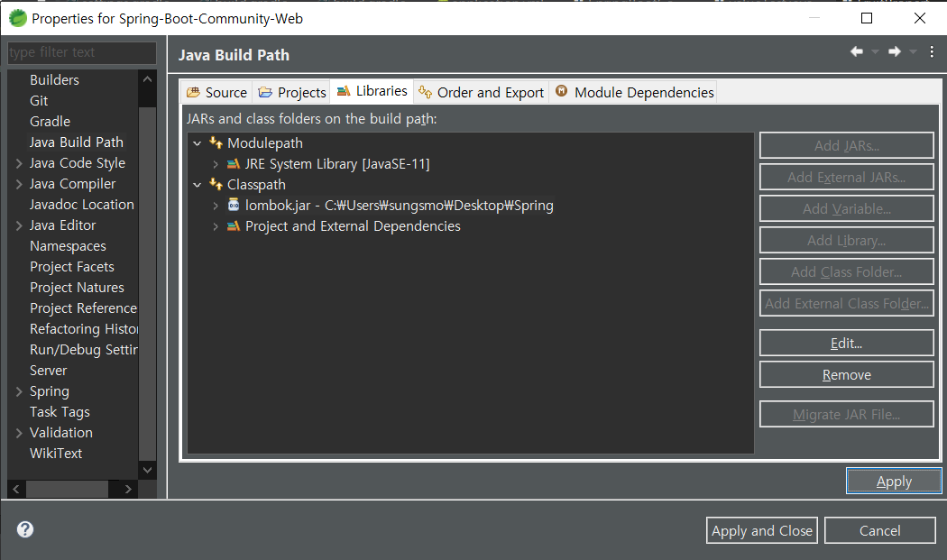Open the back history dropdown arrow
Screen dimensions: 947x560
[x=875, y=52]
